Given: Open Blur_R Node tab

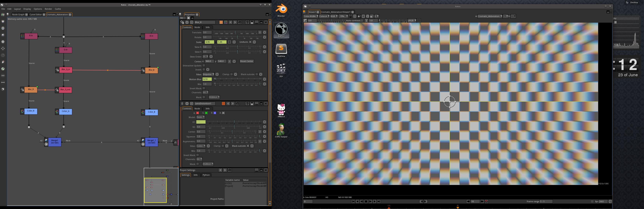Looking at the screenshot, I should 197,27.
